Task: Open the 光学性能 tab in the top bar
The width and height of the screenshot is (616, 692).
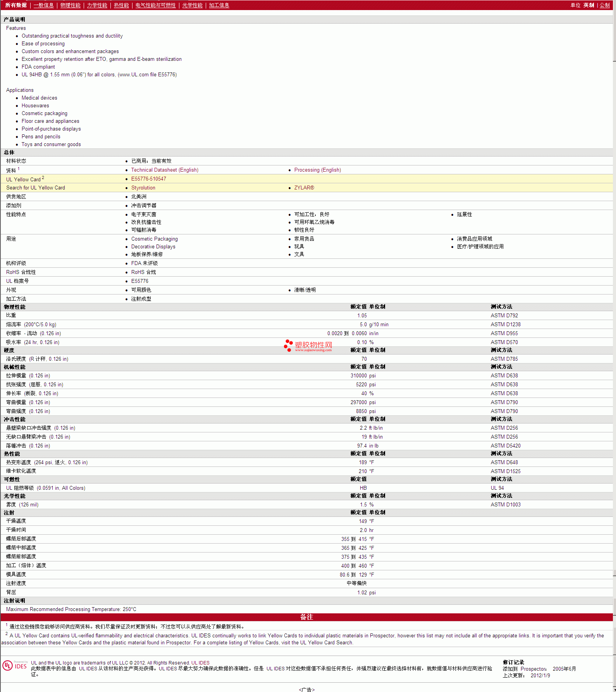Action: pos(193,5)
